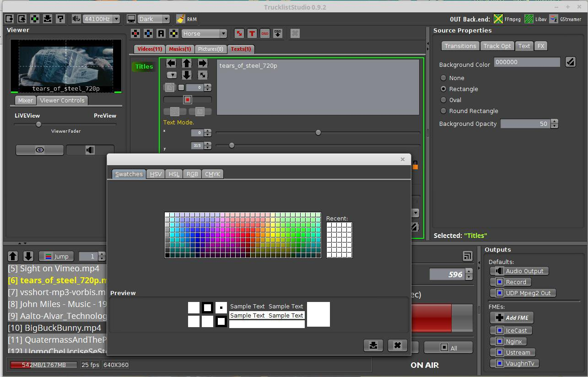Select the None background shape option
Viewport: 588px width, 377px height.
(x=452, y=78)
